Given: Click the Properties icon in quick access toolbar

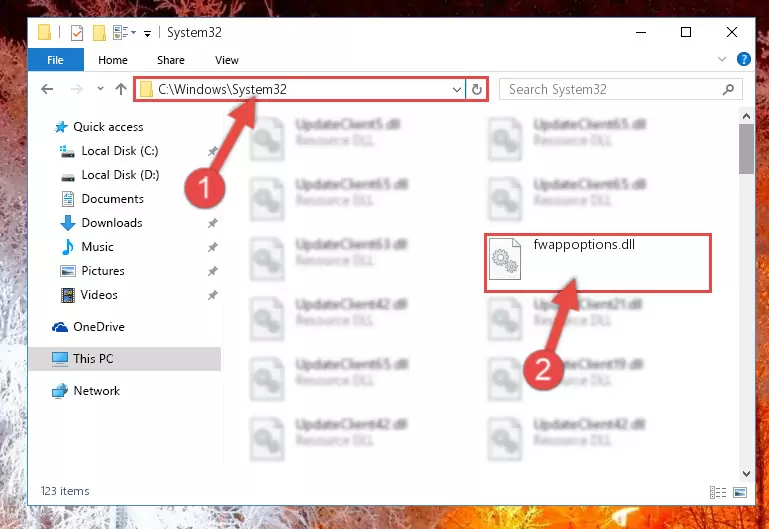Looking at the screenshot, I should (77, 33).
